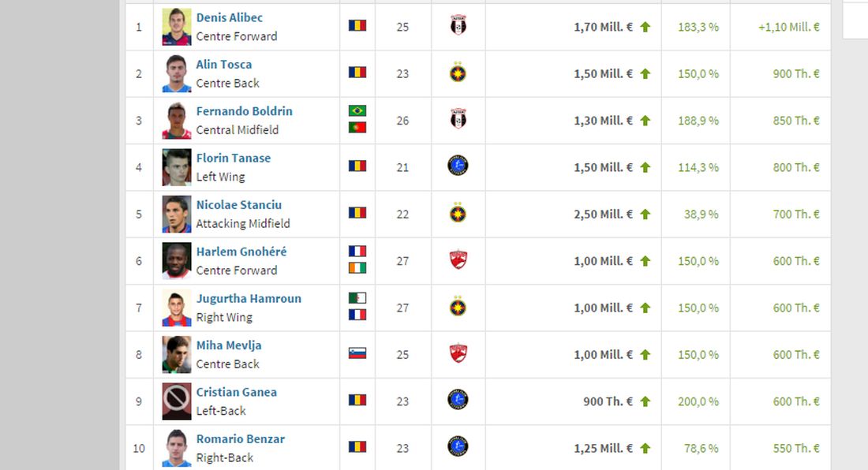Click Harlem Gnohéré's portrait thumbnail
The width and height of the screenshot is (868, 470).
[177, 261]
